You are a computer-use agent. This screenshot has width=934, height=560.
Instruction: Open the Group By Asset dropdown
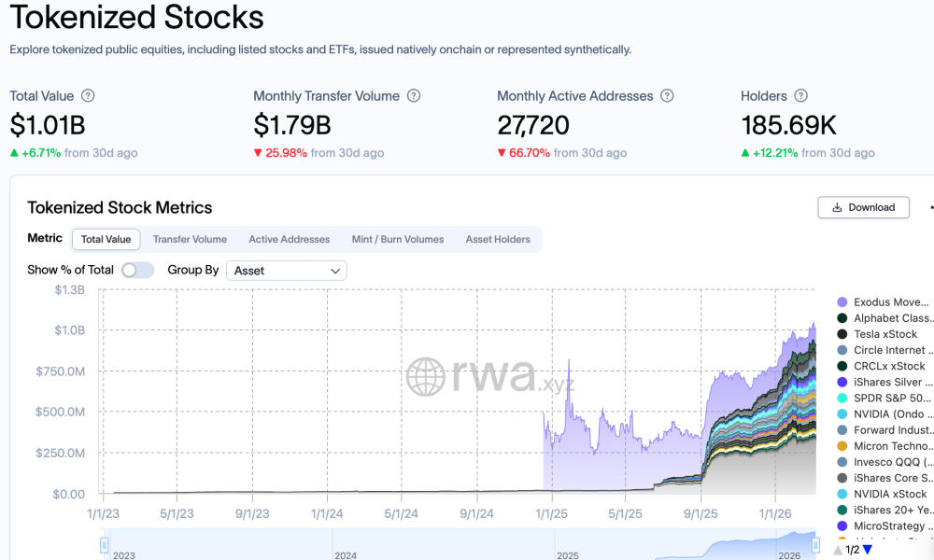(x=286, y=271)
